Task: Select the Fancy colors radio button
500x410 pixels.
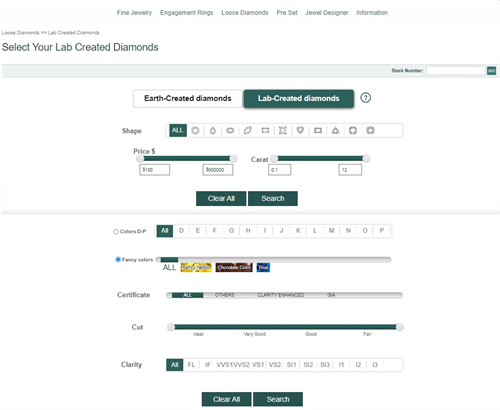Action: tap(118, 259)
